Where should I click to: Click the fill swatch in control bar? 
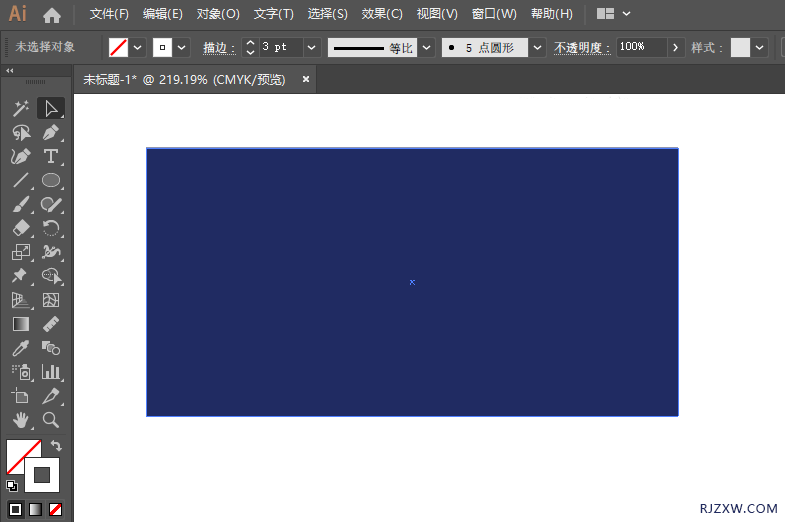[119, 48]
